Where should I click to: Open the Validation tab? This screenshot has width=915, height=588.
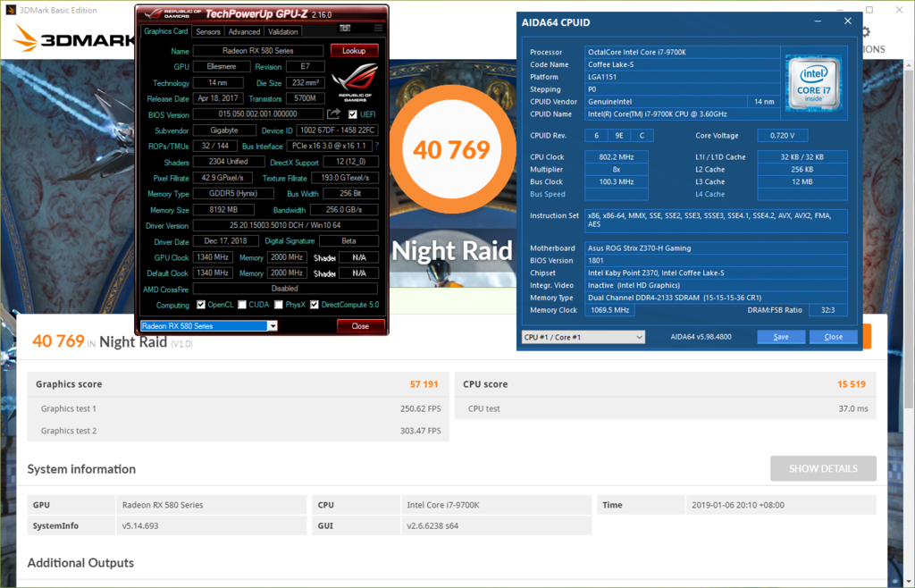point(283,31)
